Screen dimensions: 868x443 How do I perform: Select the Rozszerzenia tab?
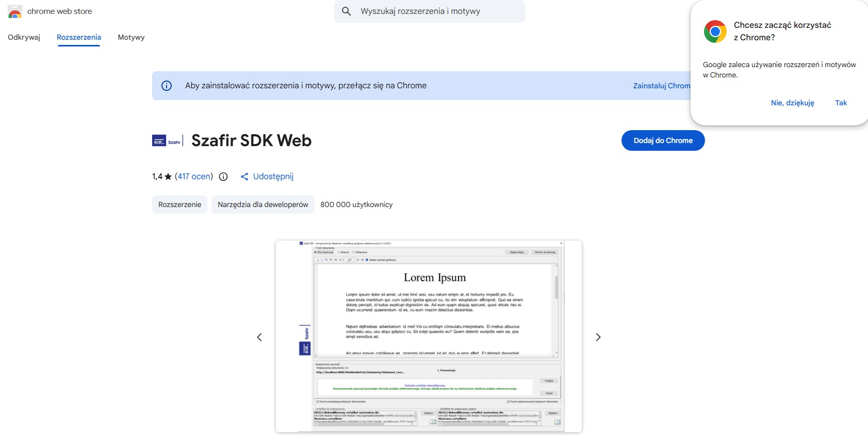(x=79, y=37)
